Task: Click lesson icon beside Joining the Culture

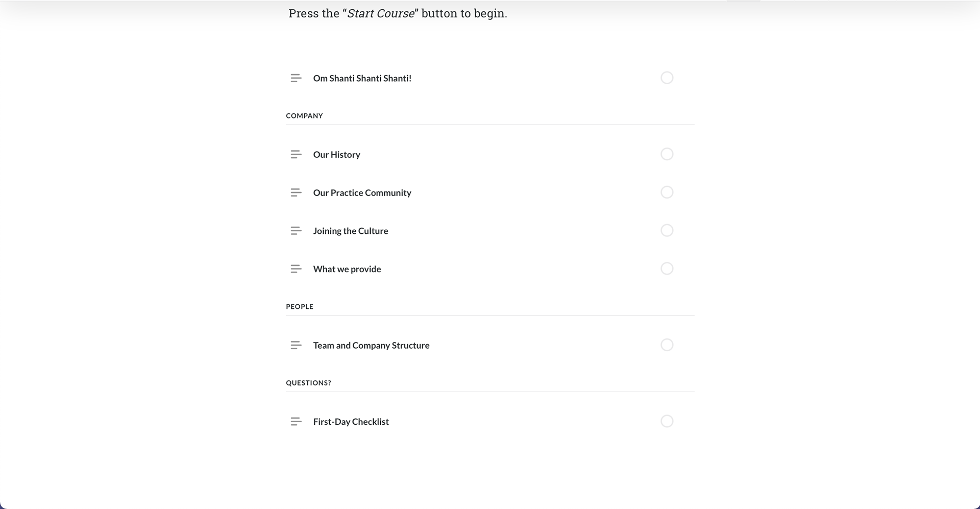Action: point(296,231)
